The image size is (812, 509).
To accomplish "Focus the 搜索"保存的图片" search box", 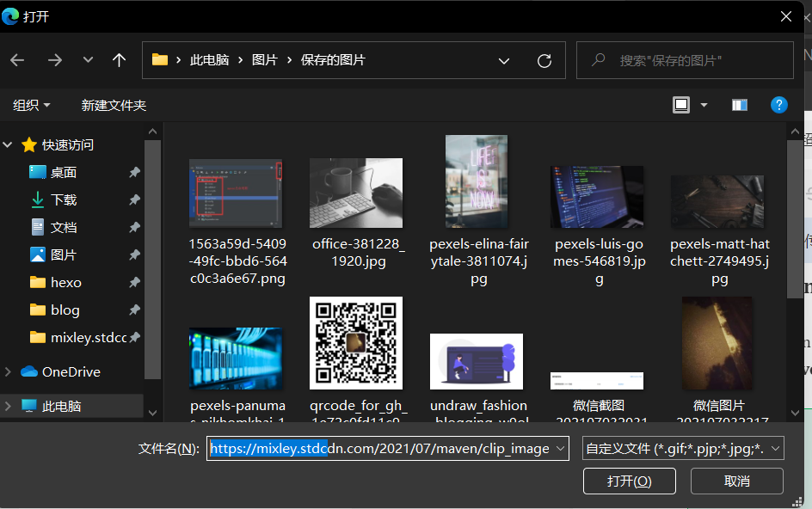I will click(685, 60).
